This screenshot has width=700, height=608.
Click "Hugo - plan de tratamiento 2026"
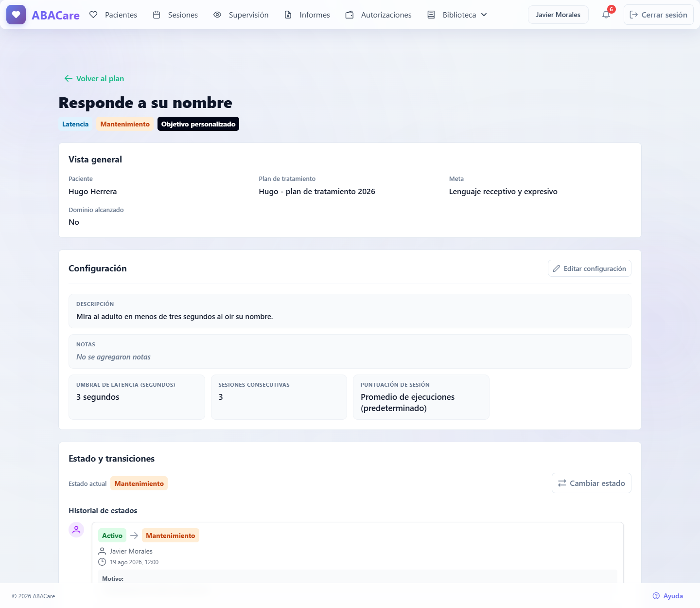click(x=317, y=191)
